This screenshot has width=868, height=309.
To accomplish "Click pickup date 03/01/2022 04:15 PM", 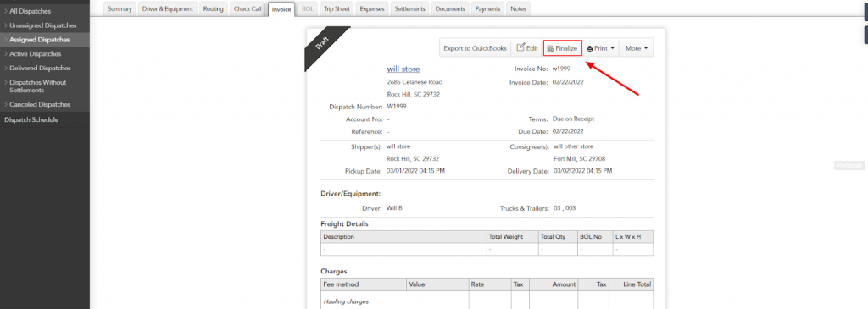I will [x=415, y=171].
